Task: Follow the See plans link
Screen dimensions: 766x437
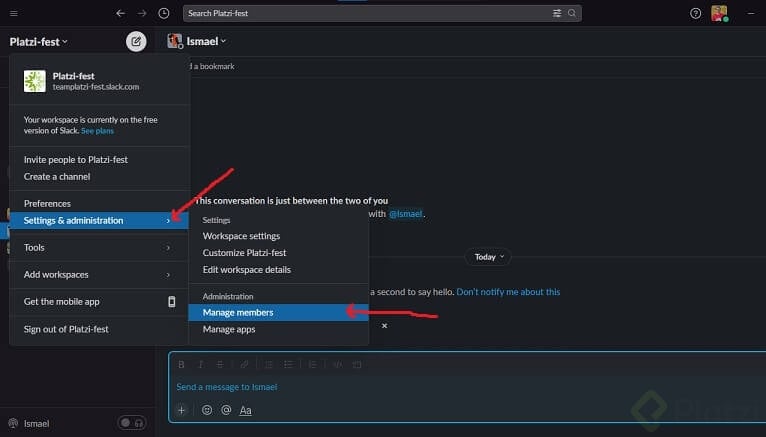Action: coord(97,131)
